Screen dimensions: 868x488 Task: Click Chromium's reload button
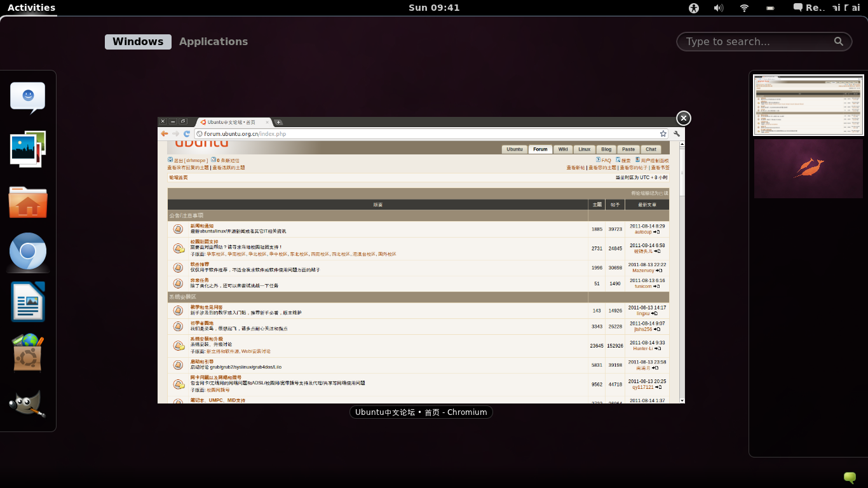point(187,133)
